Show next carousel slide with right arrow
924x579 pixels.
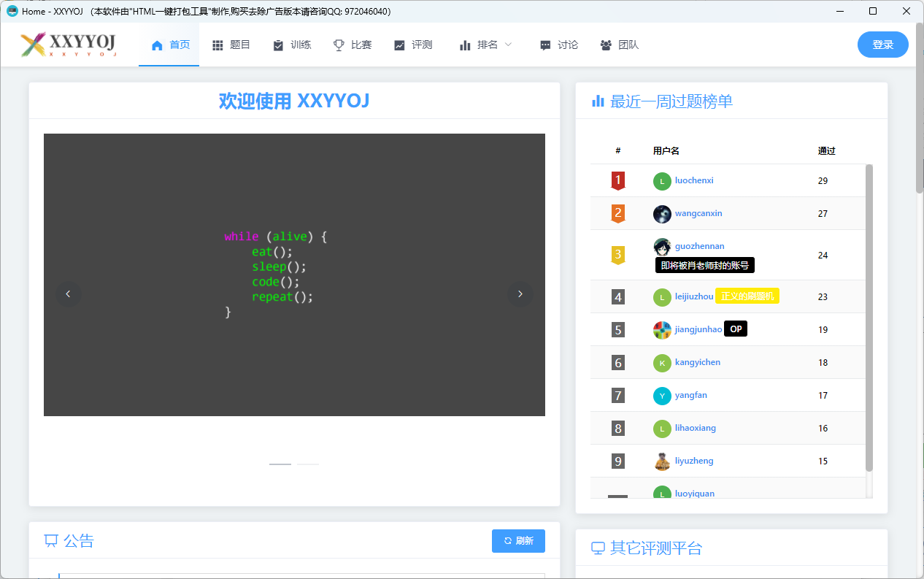(x=520, y=294)
